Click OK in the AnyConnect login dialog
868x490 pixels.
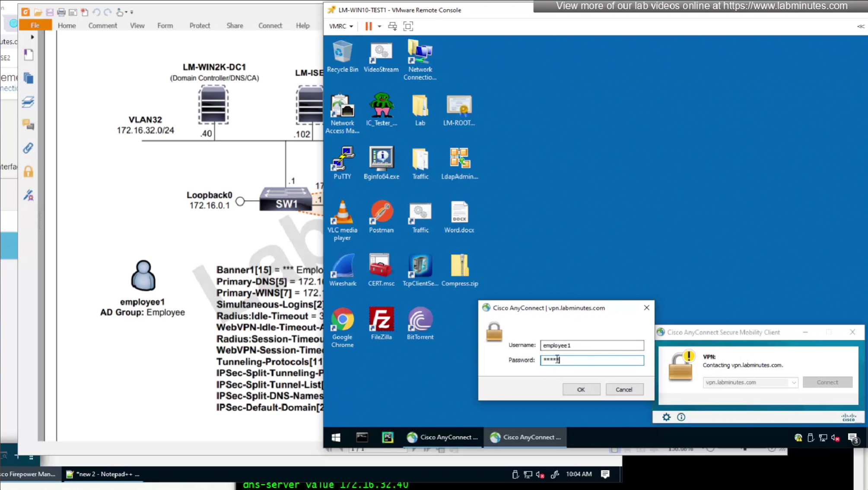pos(581,389)
